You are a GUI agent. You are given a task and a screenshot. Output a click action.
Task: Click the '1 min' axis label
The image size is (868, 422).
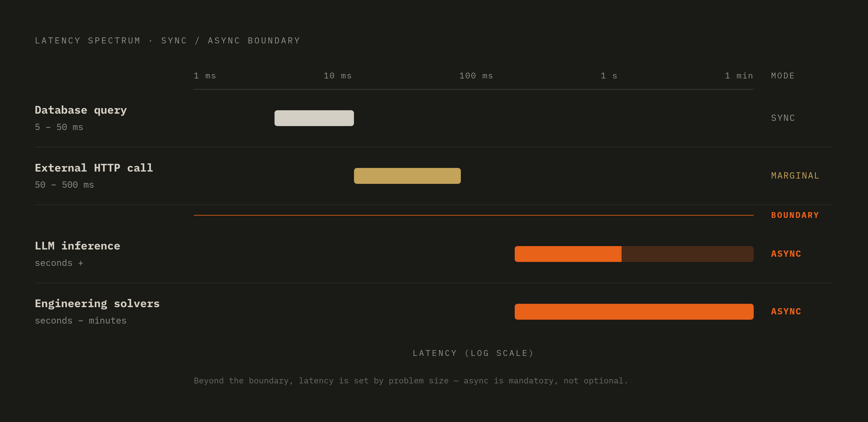click(739, 76)
